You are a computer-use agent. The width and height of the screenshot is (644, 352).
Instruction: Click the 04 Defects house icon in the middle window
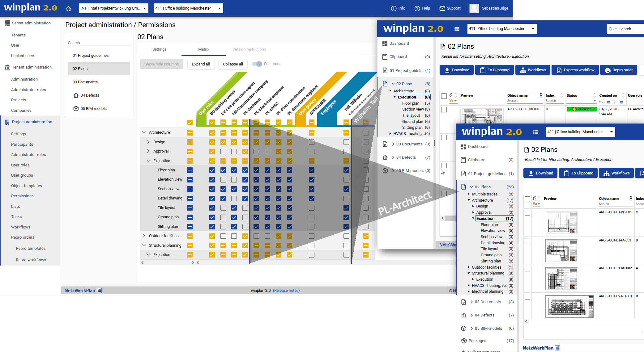tap(385, 157)
